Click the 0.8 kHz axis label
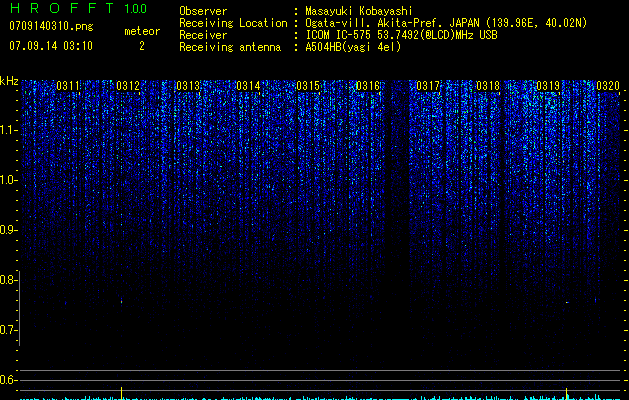 [x=8, y=280]
